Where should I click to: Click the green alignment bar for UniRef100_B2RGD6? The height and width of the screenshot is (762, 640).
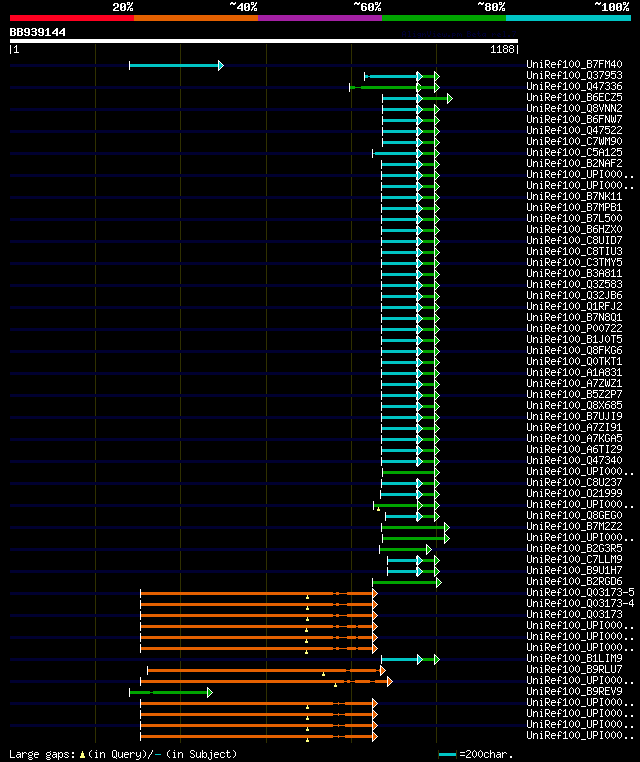pyautogui.click(x=407, y=582)
